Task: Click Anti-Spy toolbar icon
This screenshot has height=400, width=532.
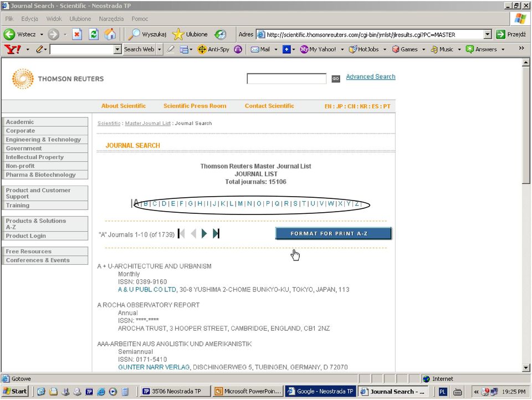Action: pyautogui.click(x=214, y=49)
